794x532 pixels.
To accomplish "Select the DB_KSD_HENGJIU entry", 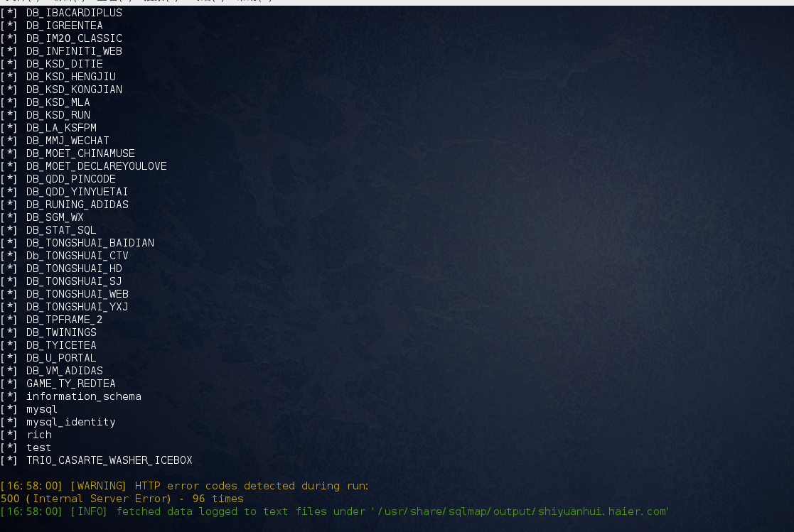I will (71, 77).
